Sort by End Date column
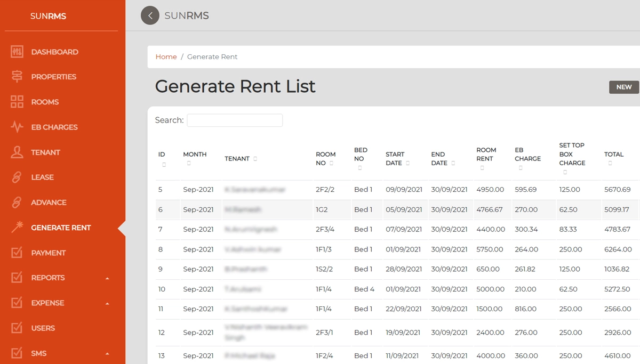 pyautogui.click(x=453, y=163)
